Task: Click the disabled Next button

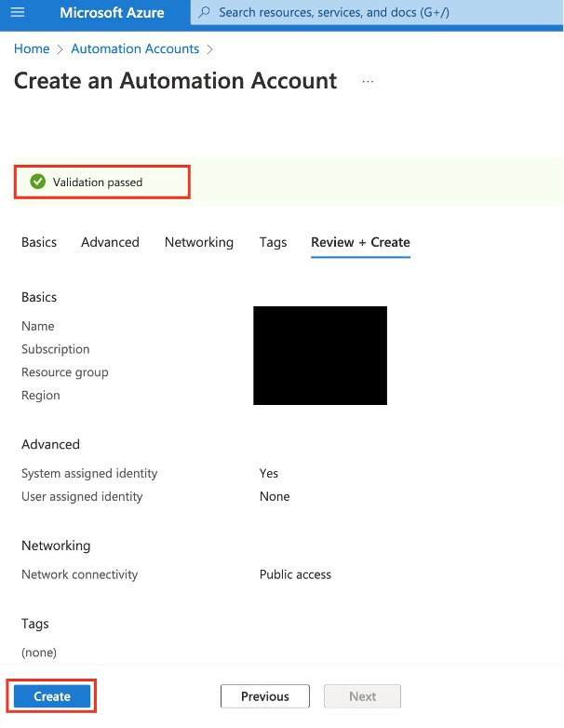Action: 363,696
